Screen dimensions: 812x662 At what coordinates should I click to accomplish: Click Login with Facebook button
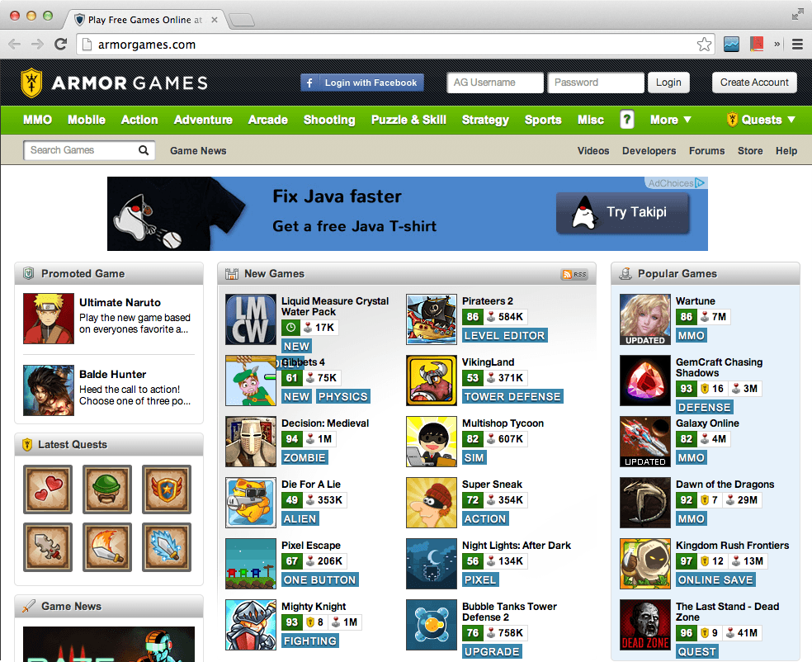click(362, 83)
